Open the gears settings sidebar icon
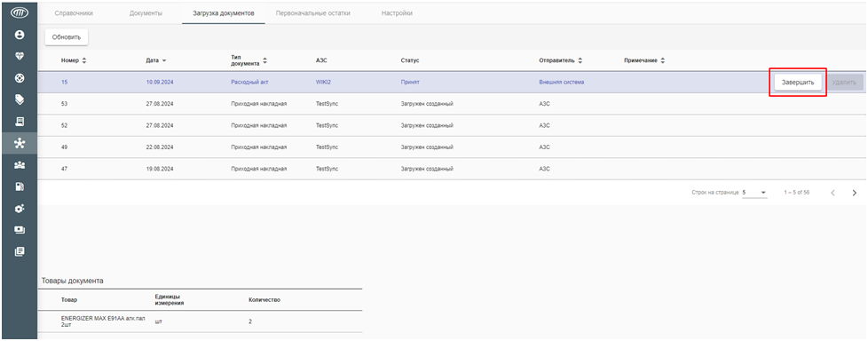 tap(20, 208)
